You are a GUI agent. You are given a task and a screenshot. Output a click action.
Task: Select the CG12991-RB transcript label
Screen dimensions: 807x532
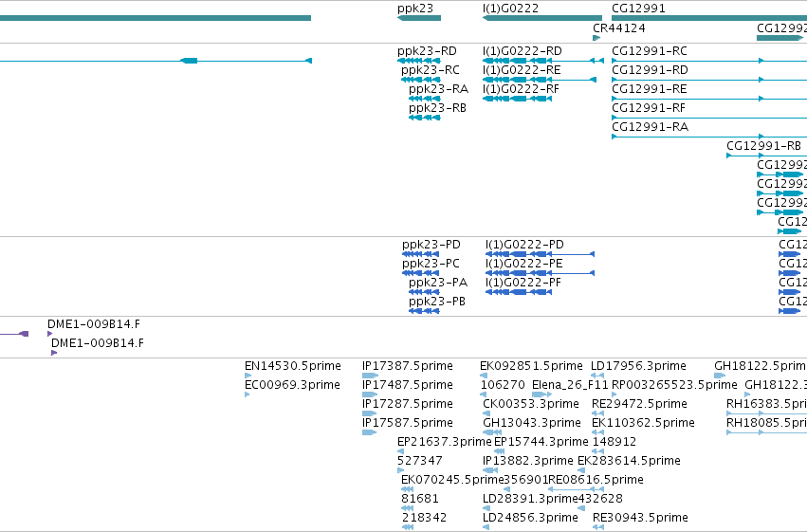click(763, 146)
